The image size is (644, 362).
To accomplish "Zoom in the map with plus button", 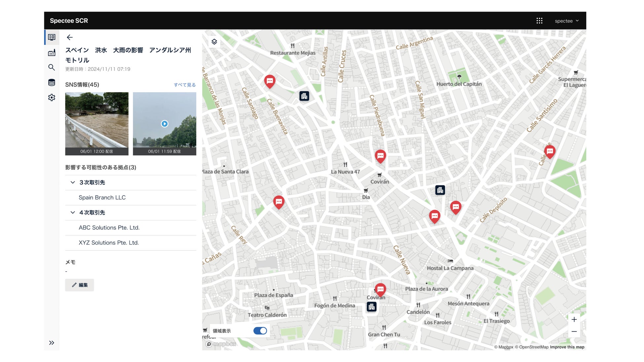I will (x=574, y=319).
